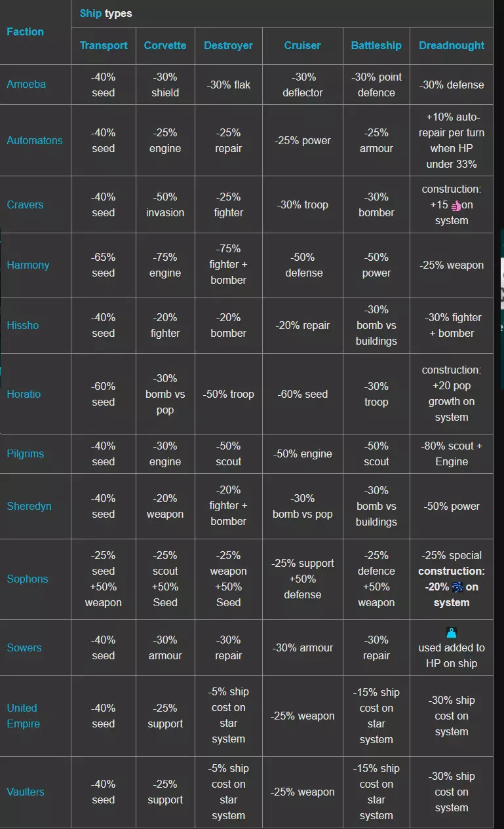Open the Sophons faction page

click(28, 579)
